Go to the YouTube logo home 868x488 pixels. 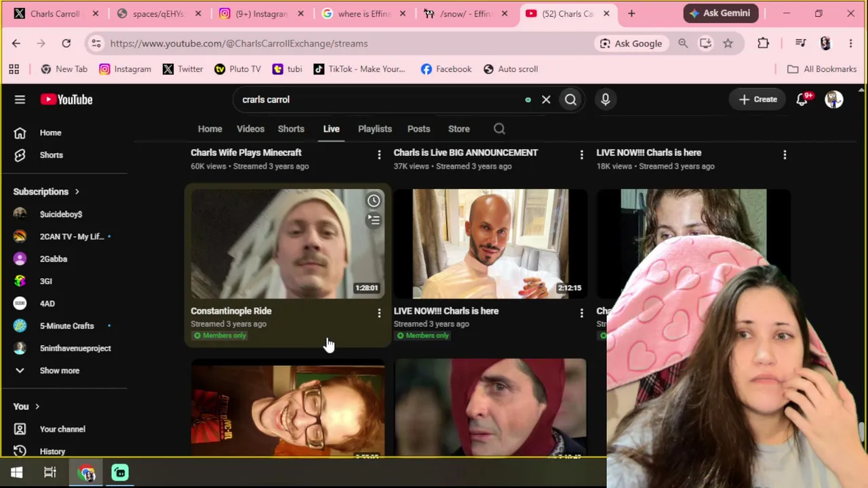coord(66,100)
